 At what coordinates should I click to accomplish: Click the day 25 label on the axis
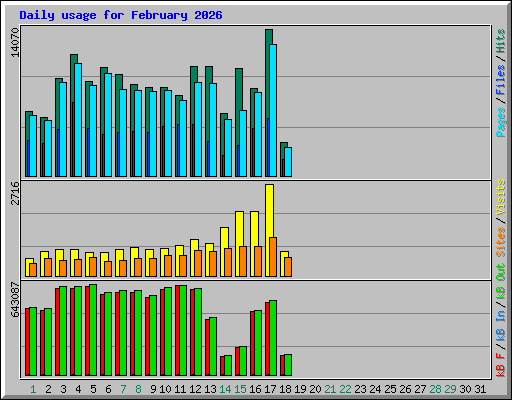pyautogui.click(x=390, y=389)
